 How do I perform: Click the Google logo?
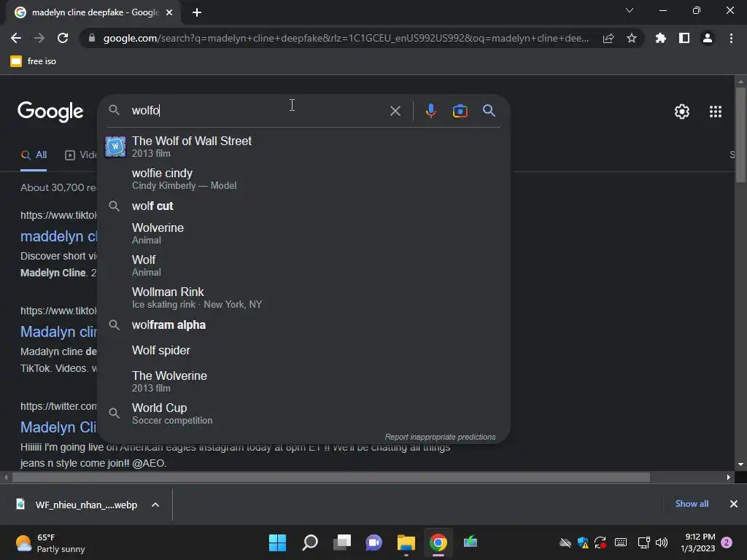point(50,112)
